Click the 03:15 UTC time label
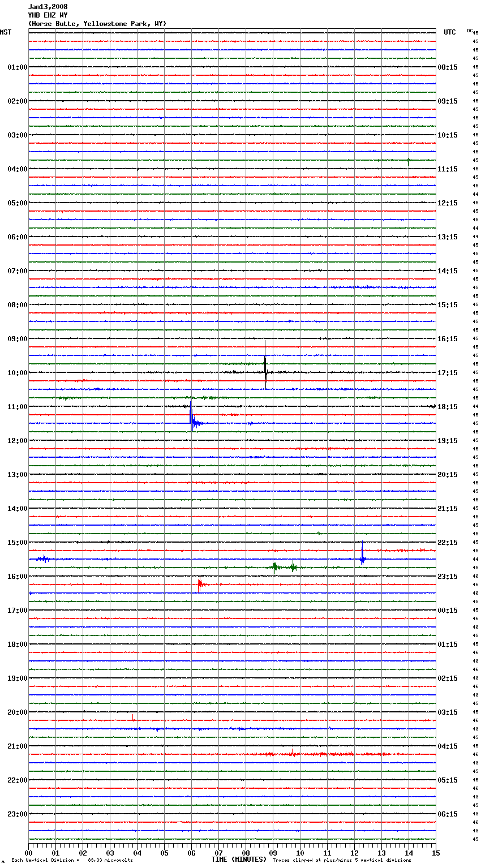 [x=448, y=712]
